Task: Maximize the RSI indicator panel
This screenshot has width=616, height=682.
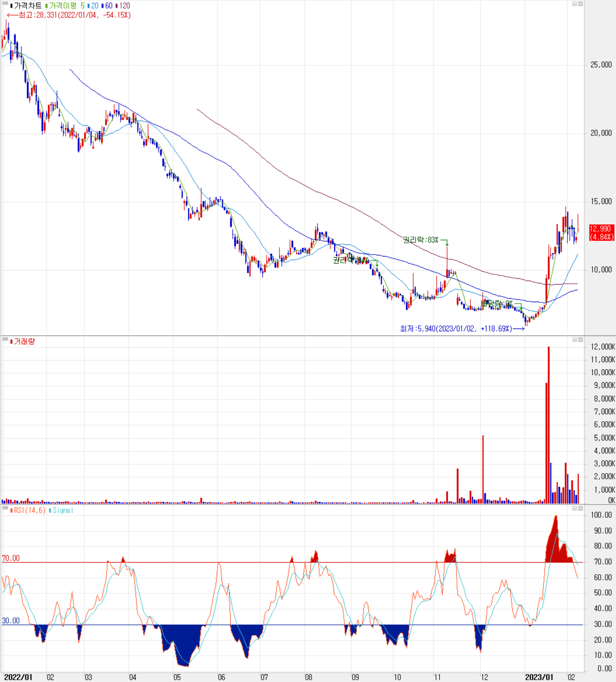Action: (574, 508)
